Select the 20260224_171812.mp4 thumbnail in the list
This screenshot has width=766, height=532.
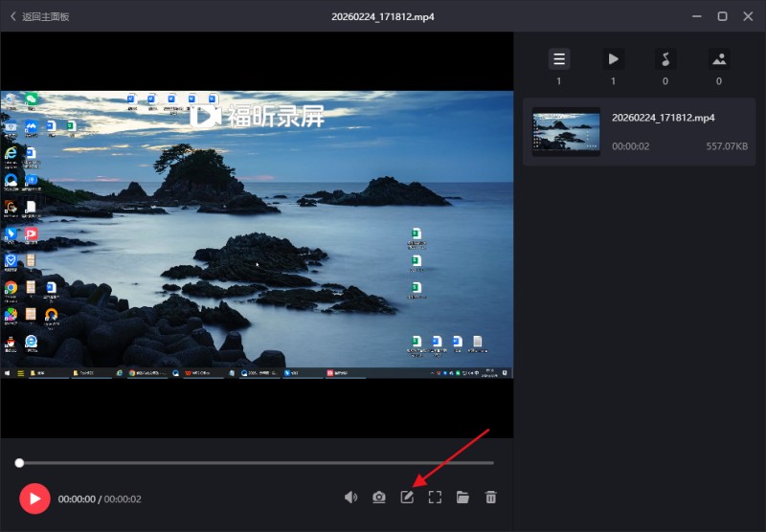tap(566, 132)
